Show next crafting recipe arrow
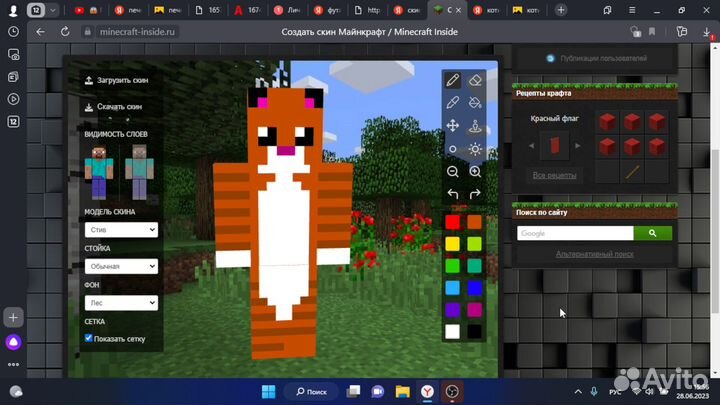The image size is (720, 405). point(578,146)
